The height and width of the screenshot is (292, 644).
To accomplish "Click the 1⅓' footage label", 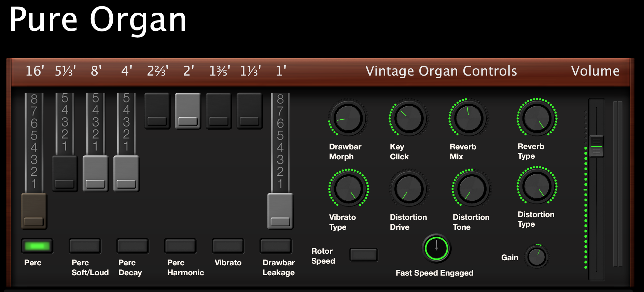I will point(250,71).
